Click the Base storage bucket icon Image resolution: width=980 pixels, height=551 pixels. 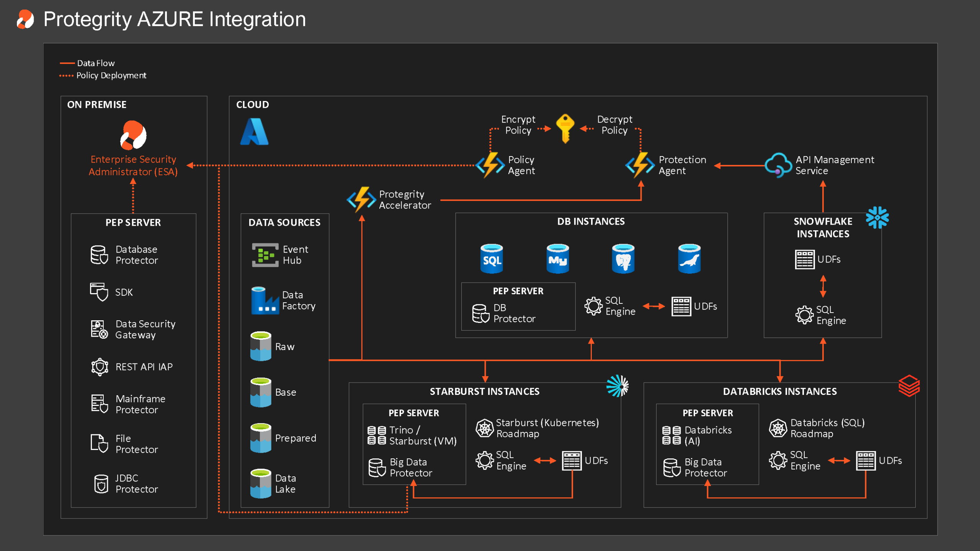261,392
